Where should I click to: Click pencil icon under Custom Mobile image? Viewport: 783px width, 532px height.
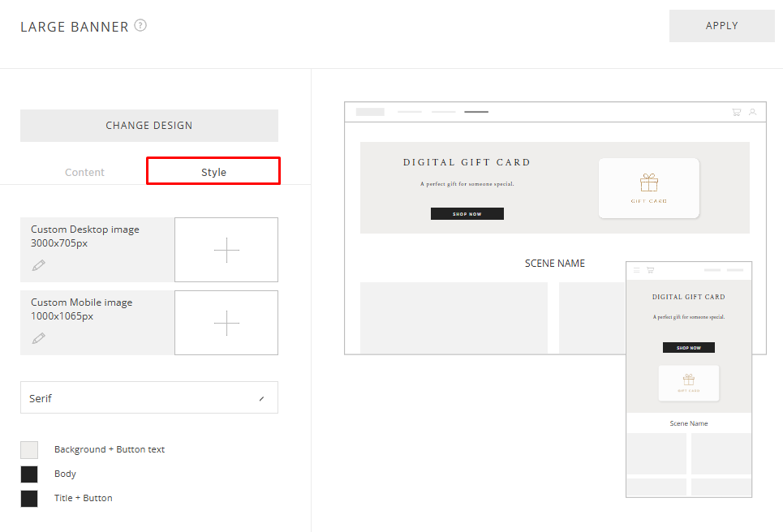(39, 338)
